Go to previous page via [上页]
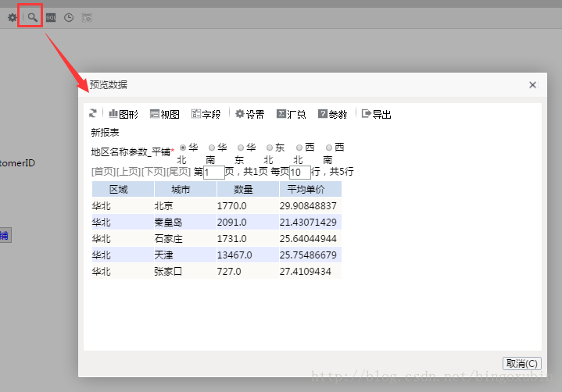Viewport: 562px width, 392px height. [x=128, y=172]
